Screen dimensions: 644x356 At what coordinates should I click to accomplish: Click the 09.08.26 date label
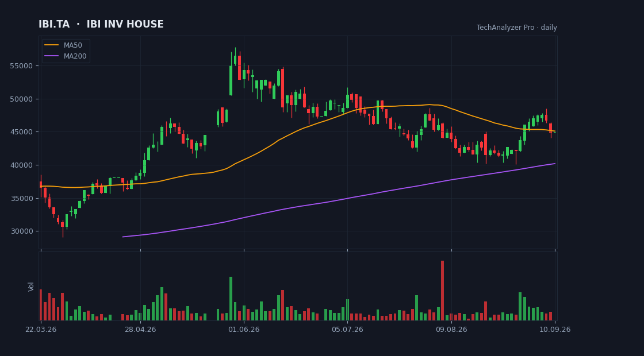tap(451, 330)
